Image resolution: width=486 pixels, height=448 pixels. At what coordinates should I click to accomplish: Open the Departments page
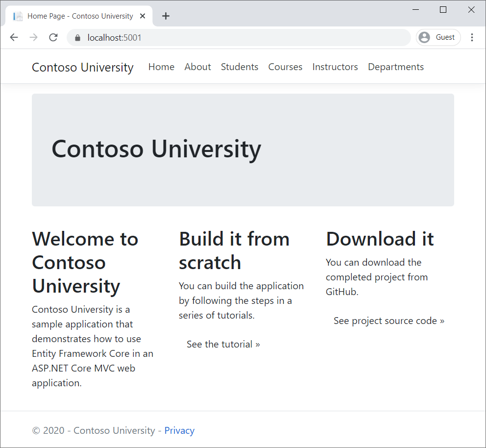395,67
